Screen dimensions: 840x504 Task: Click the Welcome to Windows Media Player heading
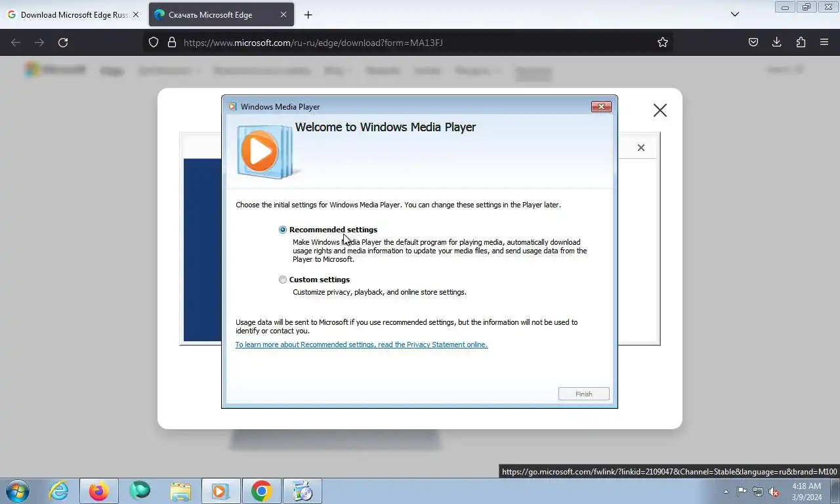coord(385,127)
